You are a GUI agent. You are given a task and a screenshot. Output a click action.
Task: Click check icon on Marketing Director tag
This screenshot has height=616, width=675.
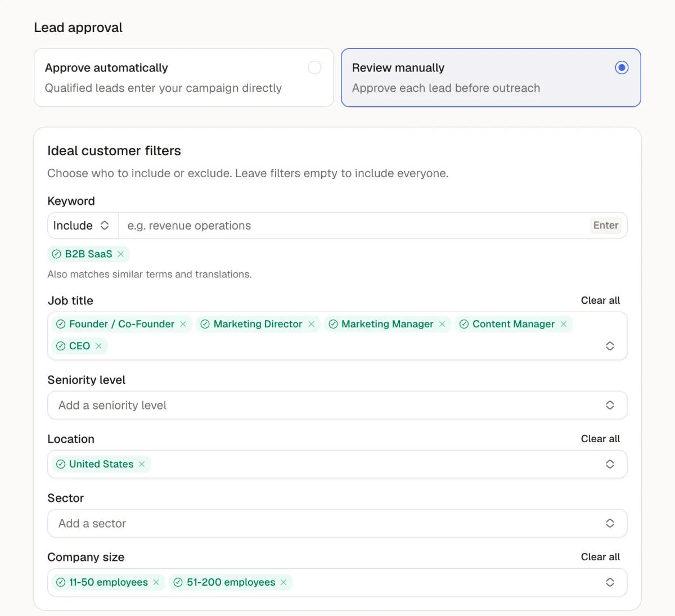point(205,324)
